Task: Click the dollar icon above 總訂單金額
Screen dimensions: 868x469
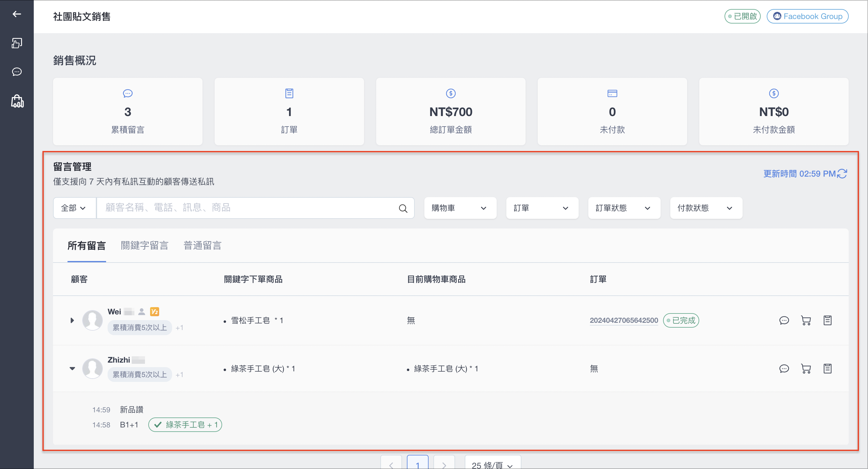Action: 451,93
